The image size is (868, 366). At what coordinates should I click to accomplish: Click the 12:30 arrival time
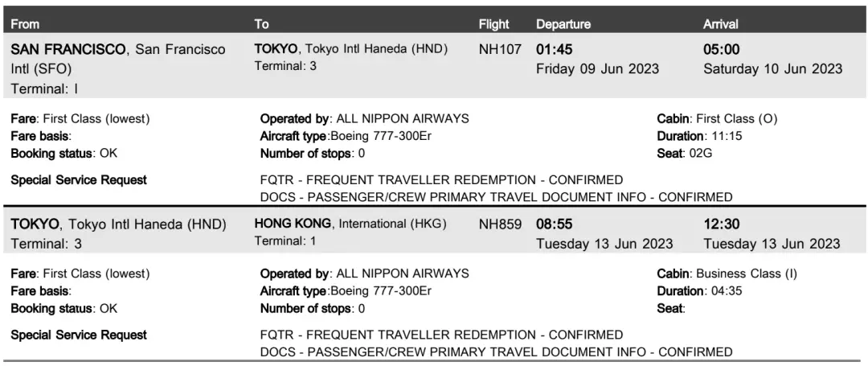[721, 224]
